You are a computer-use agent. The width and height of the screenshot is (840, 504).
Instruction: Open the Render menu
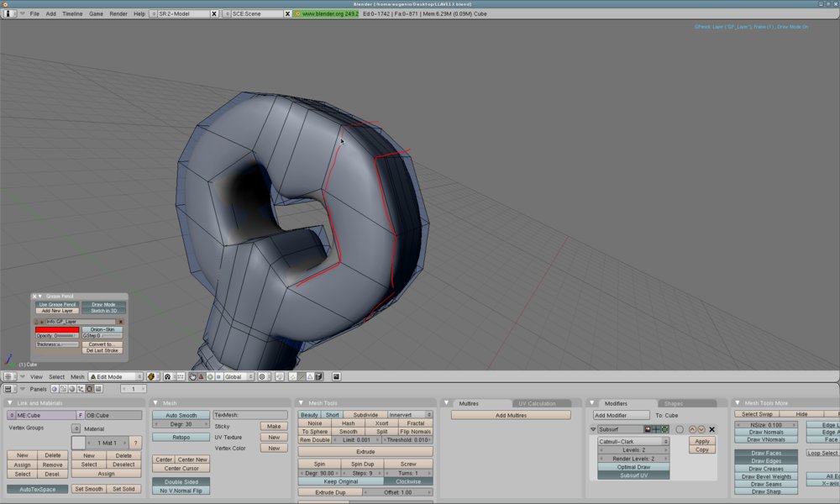coord(118,14)
